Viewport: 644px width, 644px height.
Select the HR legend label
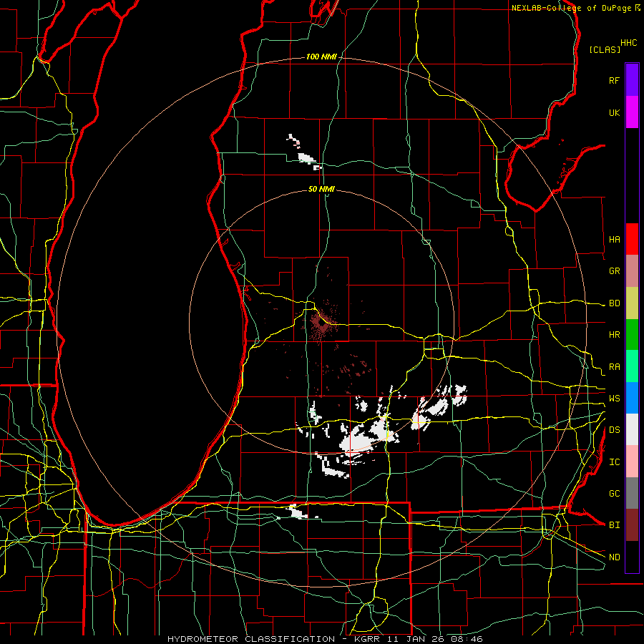pyautogui.click(x=614, y=335)
